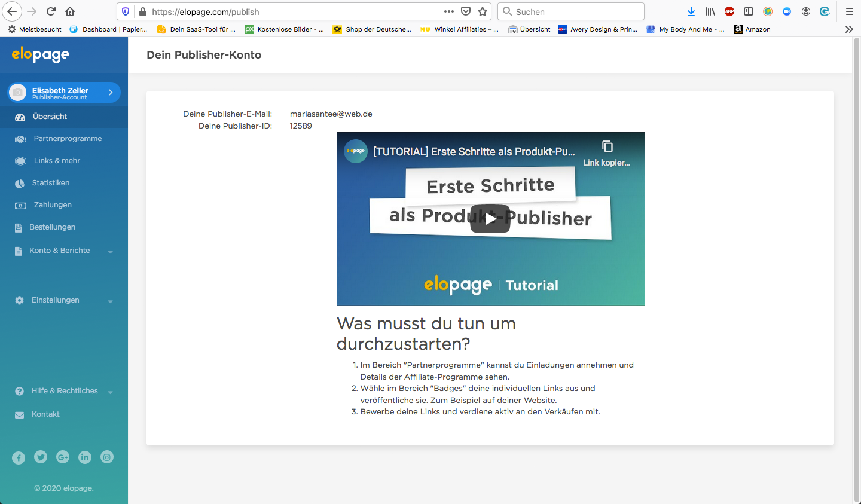
Task: Click the copy link icon on video
Action: (x=607, y=147)
